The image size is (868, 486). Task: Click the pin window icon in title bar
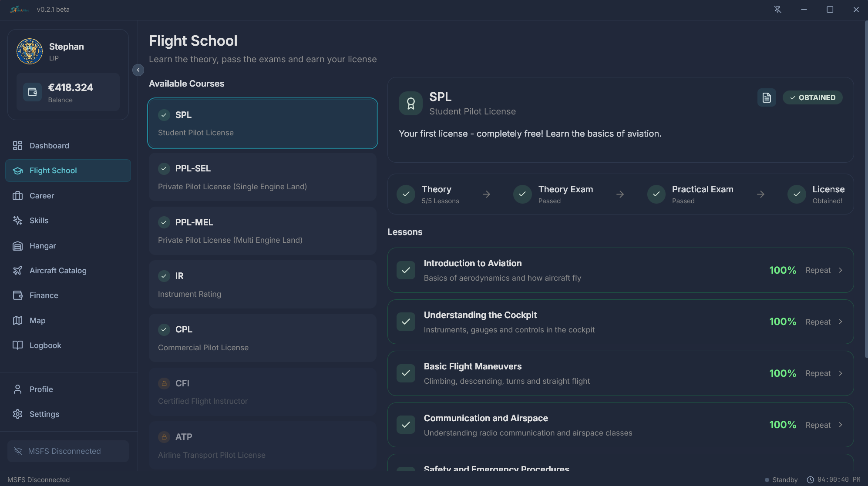[x=777, y=10]
